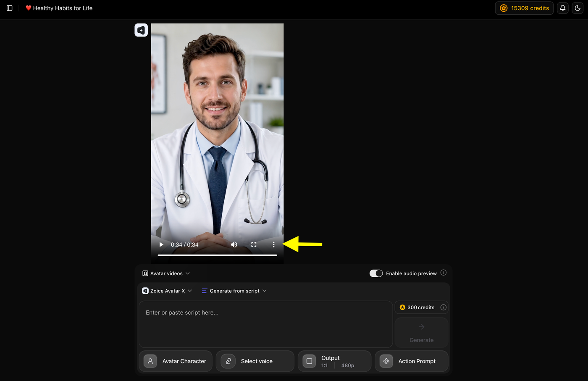Open notifications bell
The width and height of the screenshot is (588, 381).
pos(563,8)
